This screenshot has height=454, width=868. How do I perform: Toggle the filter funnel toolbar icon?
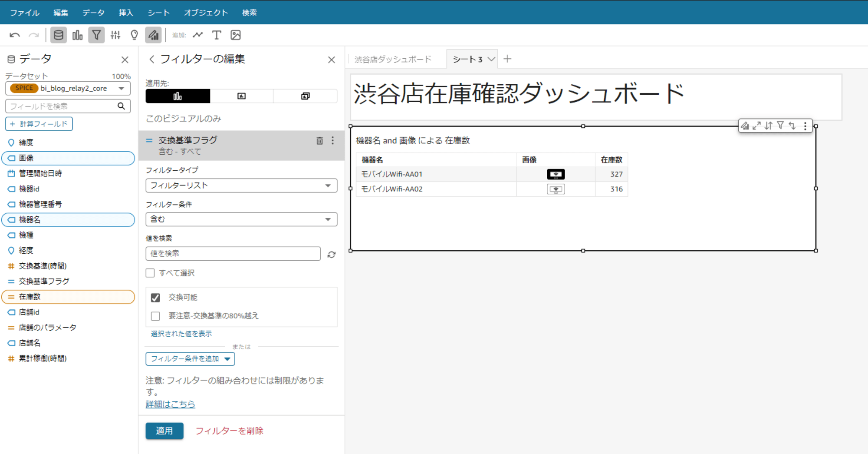point(96,35)
